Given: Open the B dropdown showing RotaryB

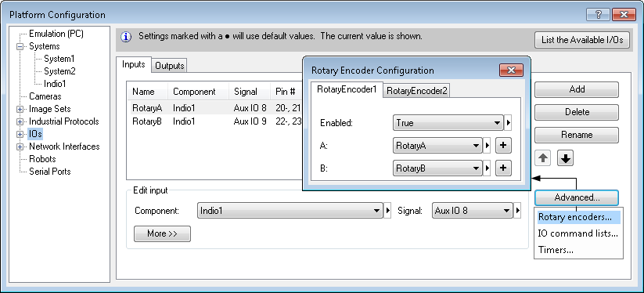Looking at the screenshot, I should (x=437, y=168).
